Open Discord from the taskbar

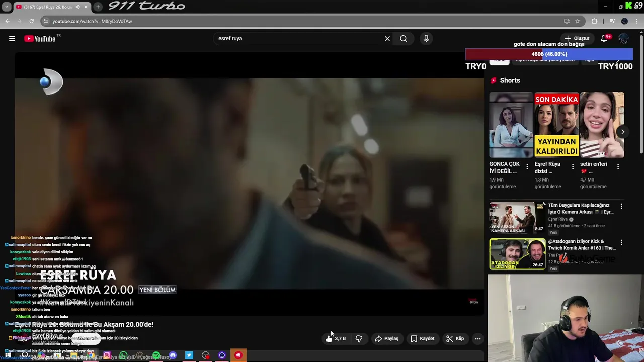pos(173,355)
